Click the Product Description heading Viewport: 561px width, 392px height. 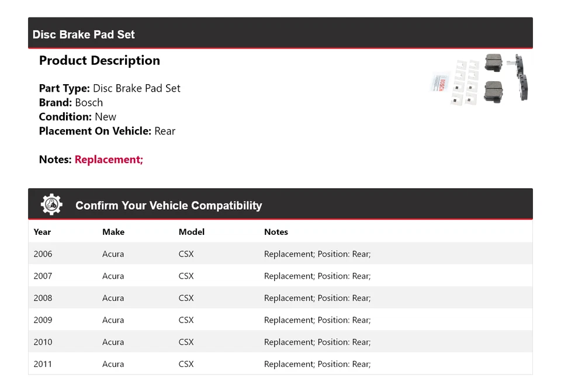point(99,61)
